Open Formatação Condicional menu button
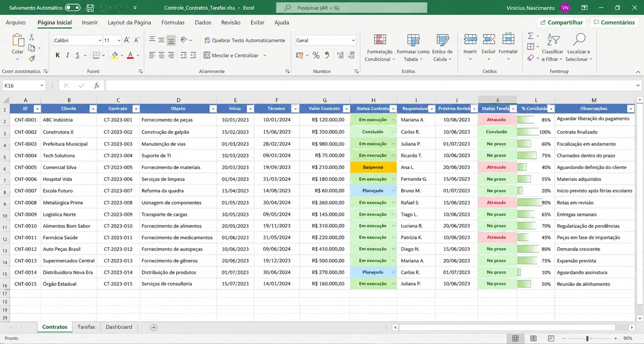644x344 pixels. pyautogui.click(x=379, y=48)
